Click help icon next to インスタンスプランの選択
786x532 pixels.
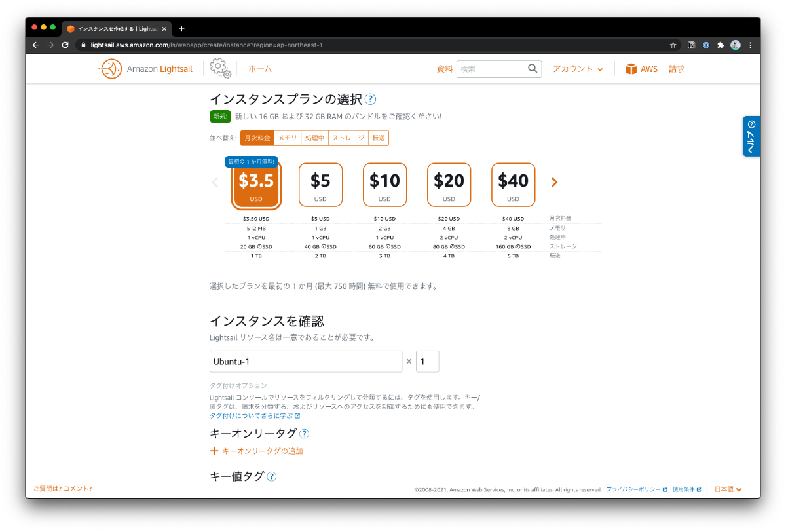(x=370, y=100)
